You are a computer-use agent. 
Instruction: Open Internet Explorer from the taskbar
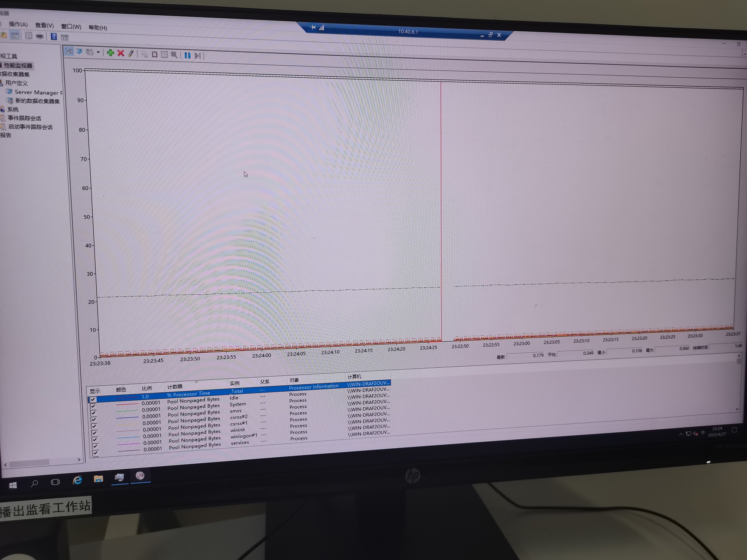[77, 480]
